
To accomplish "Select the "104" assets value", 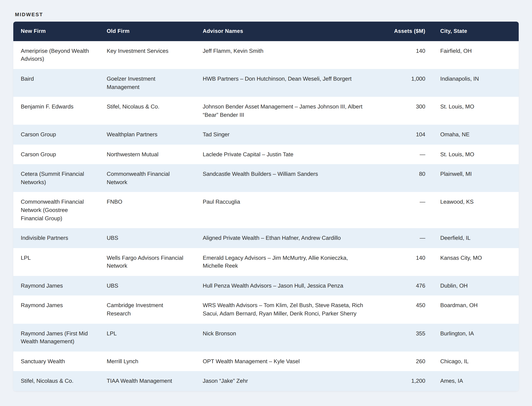I will [x=420, y=134].
